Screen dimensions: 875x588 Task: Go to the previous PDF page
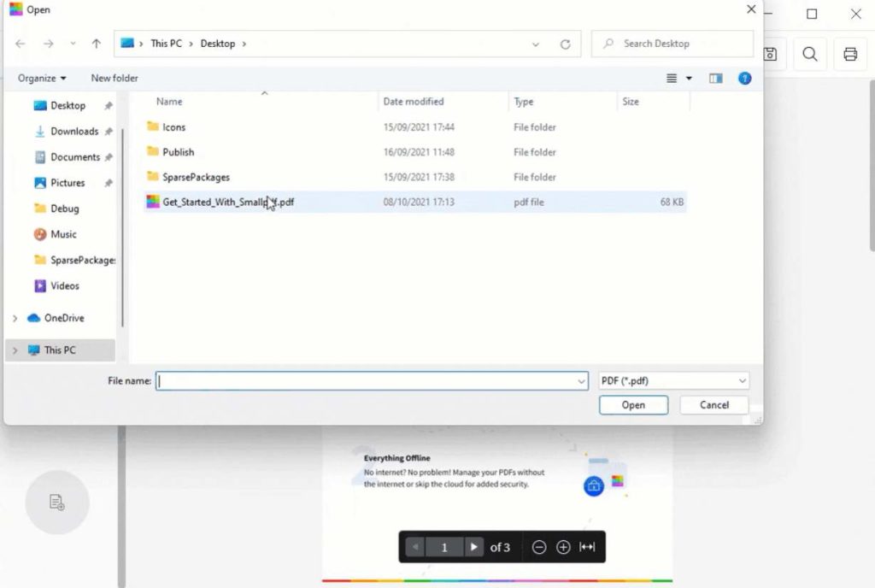click(x=415, y=547)
